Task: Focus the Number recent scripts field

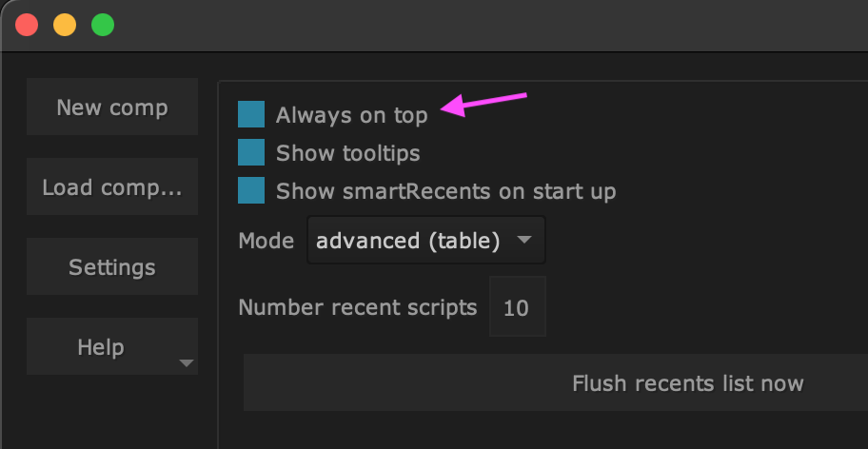Action: pyautogui.click(x=517, y=307)
